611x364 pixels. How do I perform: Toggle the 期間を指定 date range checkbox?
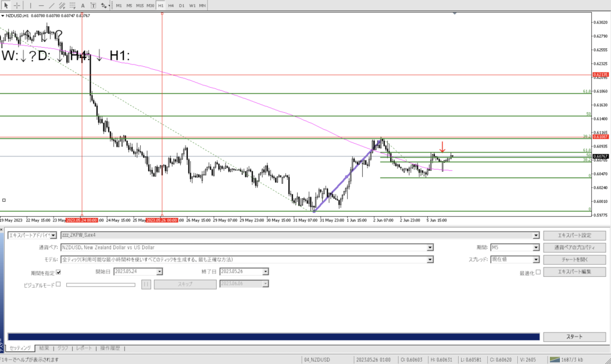point(58,272)
